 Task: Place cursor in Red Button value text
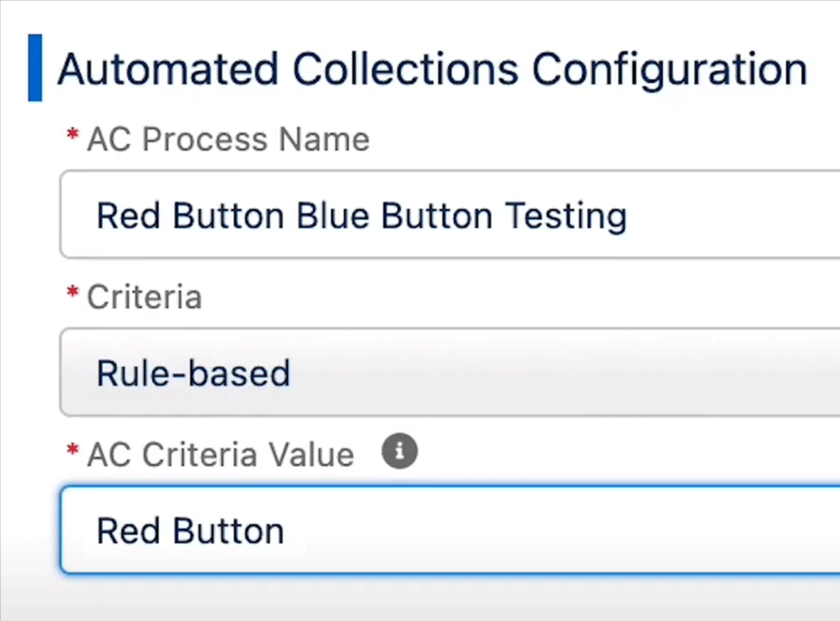coord(190,531)
